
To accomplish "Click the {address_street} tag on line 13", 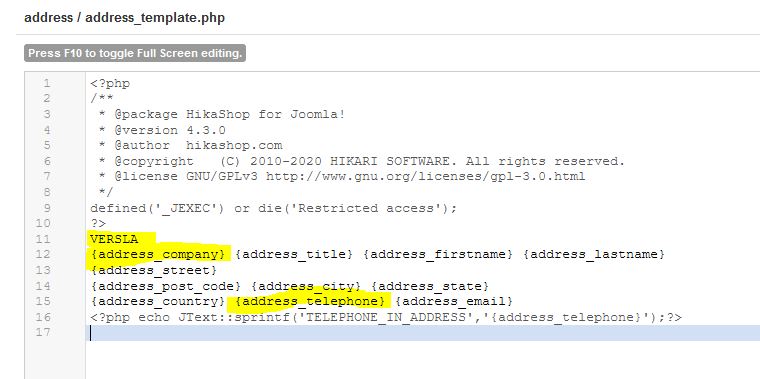I will [x=154, y=270].
